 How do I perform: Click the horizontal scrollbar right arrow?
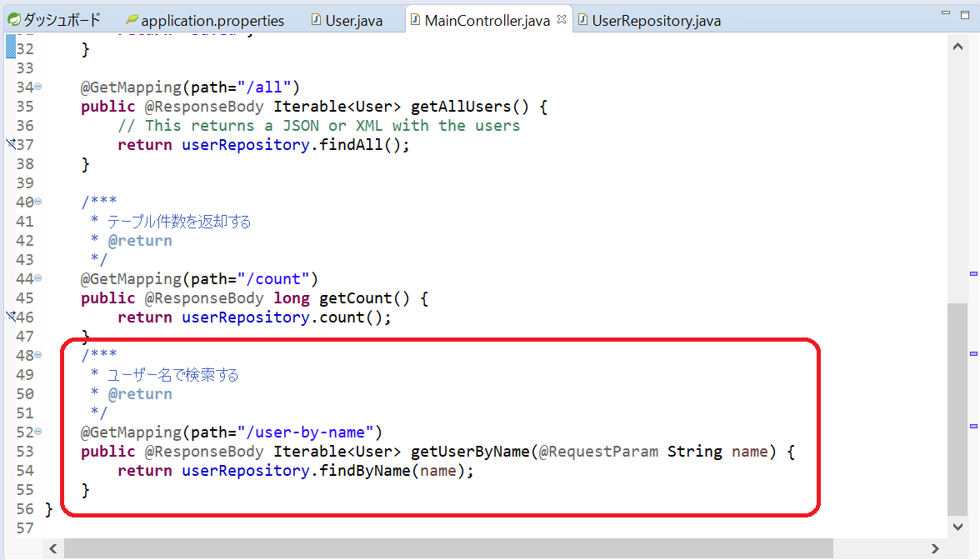935,548
